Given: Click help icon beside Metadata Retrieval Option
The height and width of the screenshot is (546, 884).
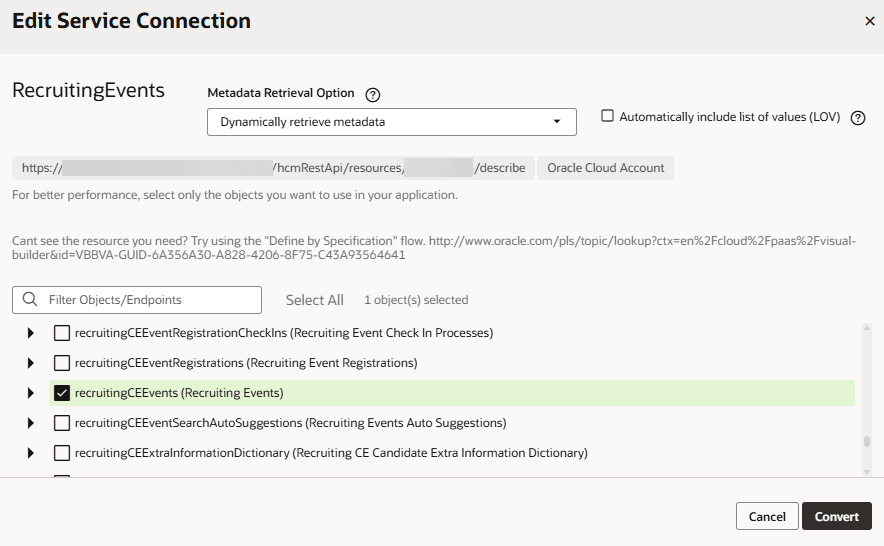Looking at the screenshot, I should coord(373,95).
